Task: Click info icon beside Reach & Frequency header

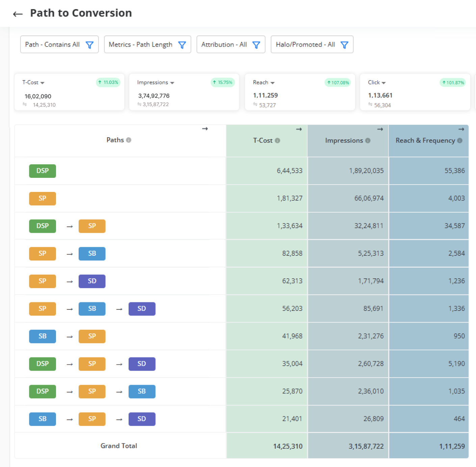Action: pyautogui.click(x=460, y=141)
